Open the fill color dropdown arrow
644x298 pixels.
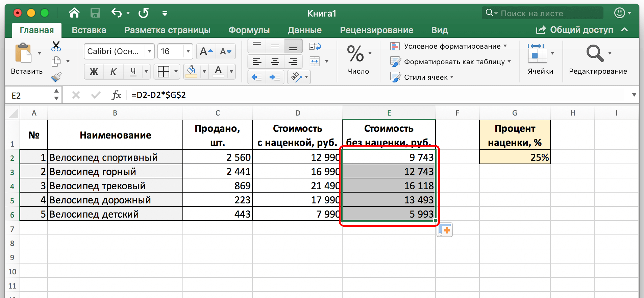point(204,72)
